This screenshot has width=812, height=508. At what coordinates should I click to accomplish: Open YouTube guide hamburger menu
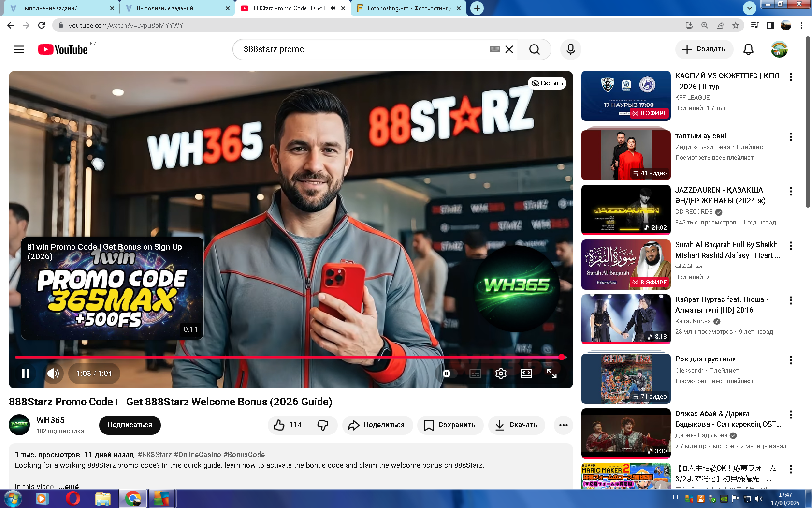pyautogui.click(x=19, y=49)
